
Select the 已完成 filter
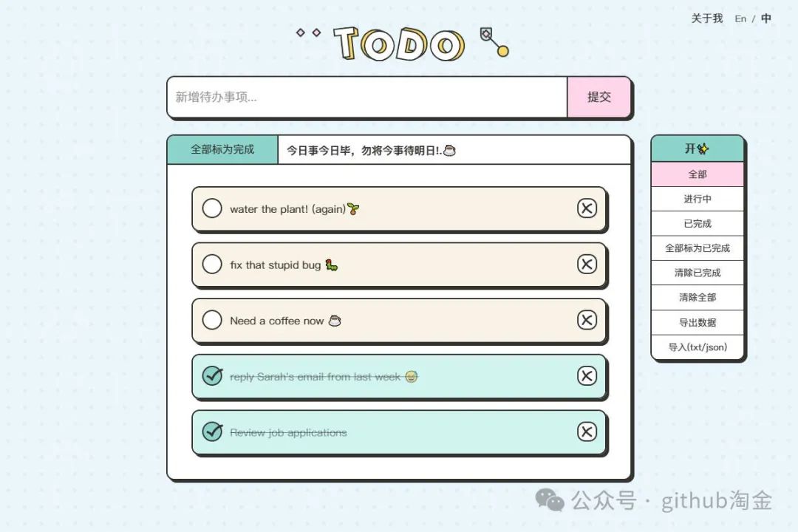click(698, 223)
